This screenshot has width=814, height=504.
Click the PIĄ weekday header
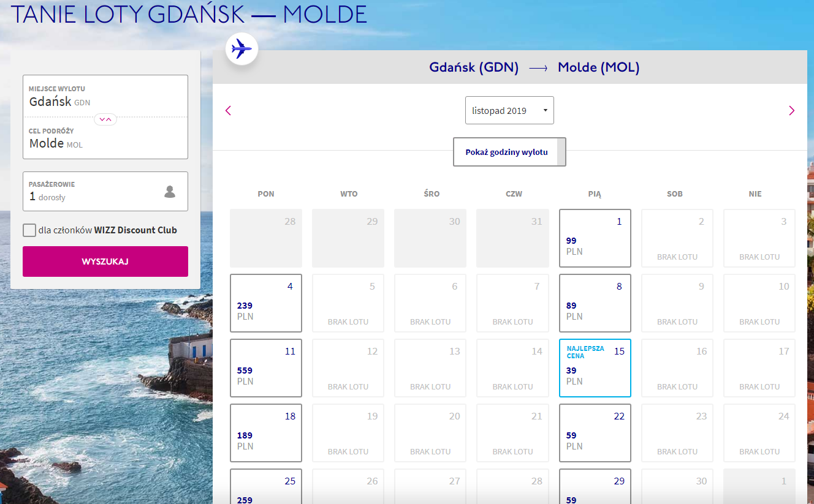tap(595, 194)
